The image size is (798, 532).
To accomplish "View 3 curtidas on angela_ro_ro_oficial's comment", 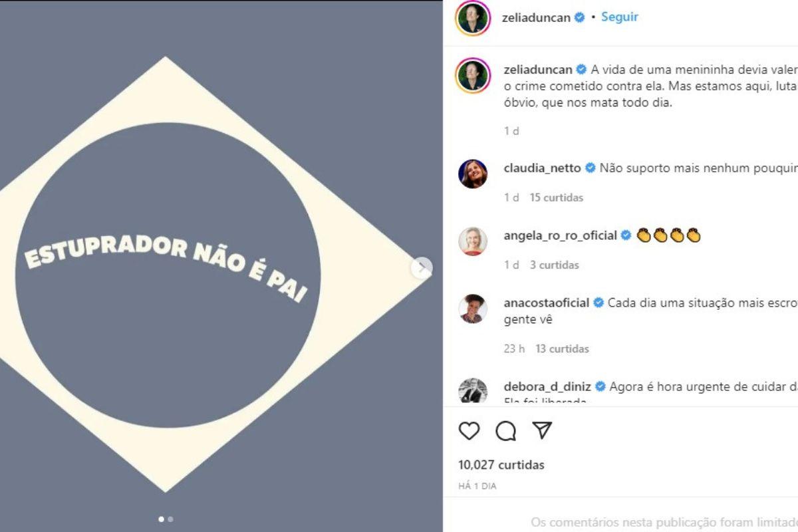I will click(x=555, y=265).
